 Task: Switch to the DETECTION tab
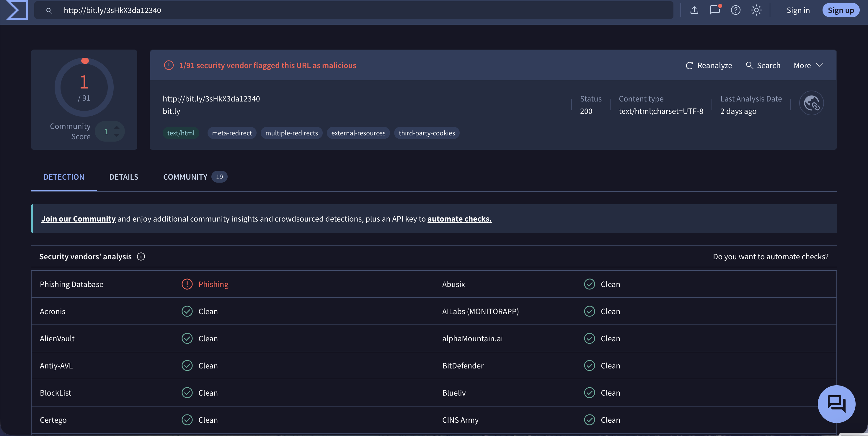coord(64,177)
